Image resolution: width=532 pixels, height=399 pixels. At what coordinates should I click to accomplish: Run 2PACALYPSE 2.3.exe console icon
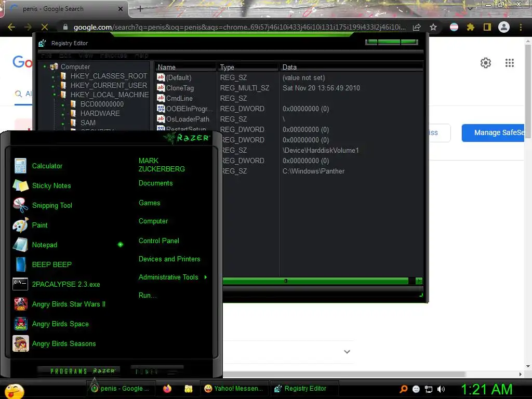click(20, 284)
